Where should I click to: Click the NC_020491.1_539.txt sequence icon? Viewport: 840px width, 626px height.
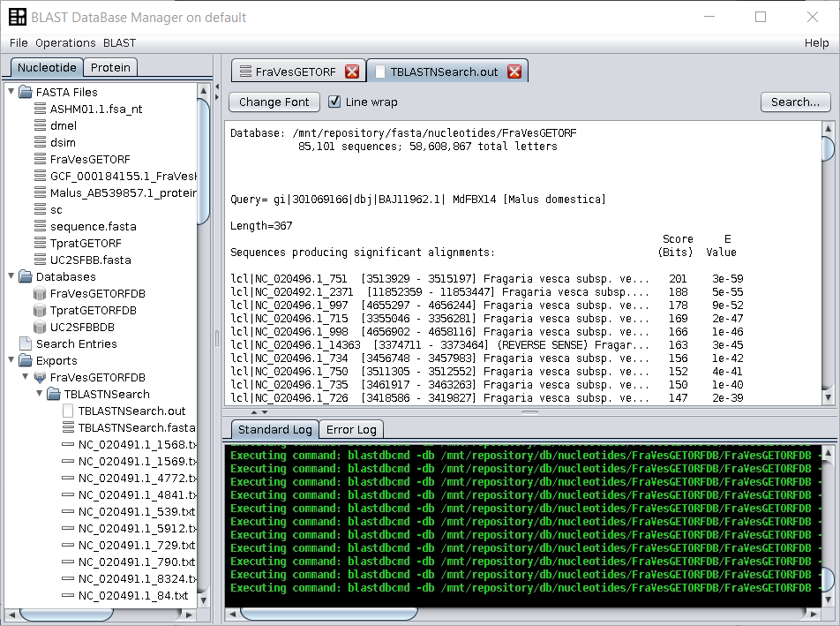coord(68,511)
